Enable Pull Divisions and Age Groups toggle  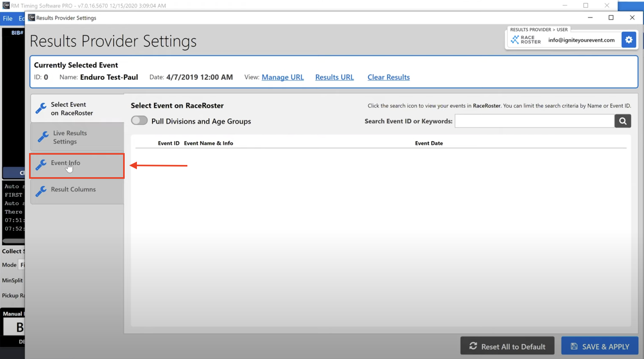(139, 121)
